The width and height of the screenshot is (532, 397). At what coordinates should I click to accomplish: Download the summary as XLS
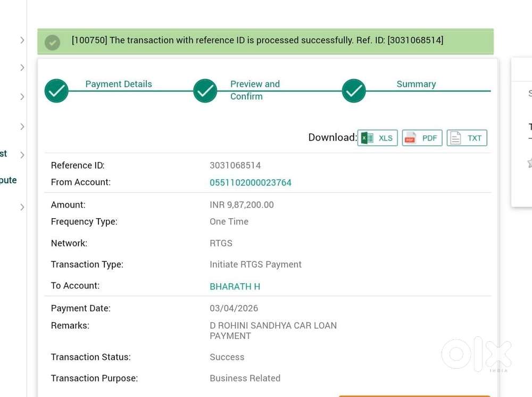pyautogui.click(x=377, y=138)
